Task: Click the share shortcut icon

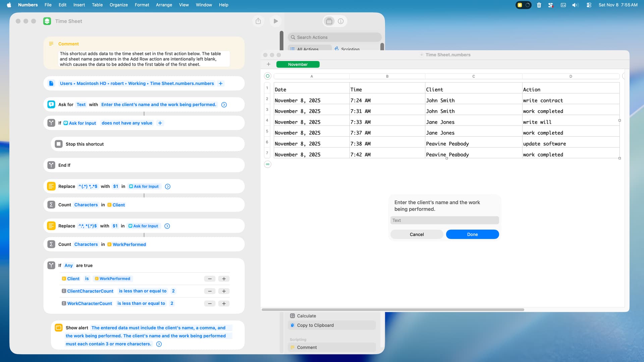Action: tap(258, 21)
